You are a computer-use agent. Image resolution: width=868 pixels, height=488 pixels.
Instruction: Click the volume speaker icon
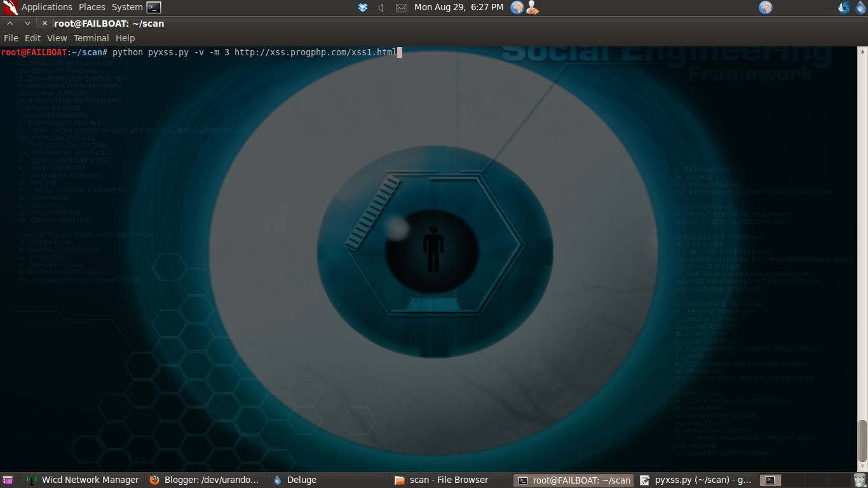[381, 8]
